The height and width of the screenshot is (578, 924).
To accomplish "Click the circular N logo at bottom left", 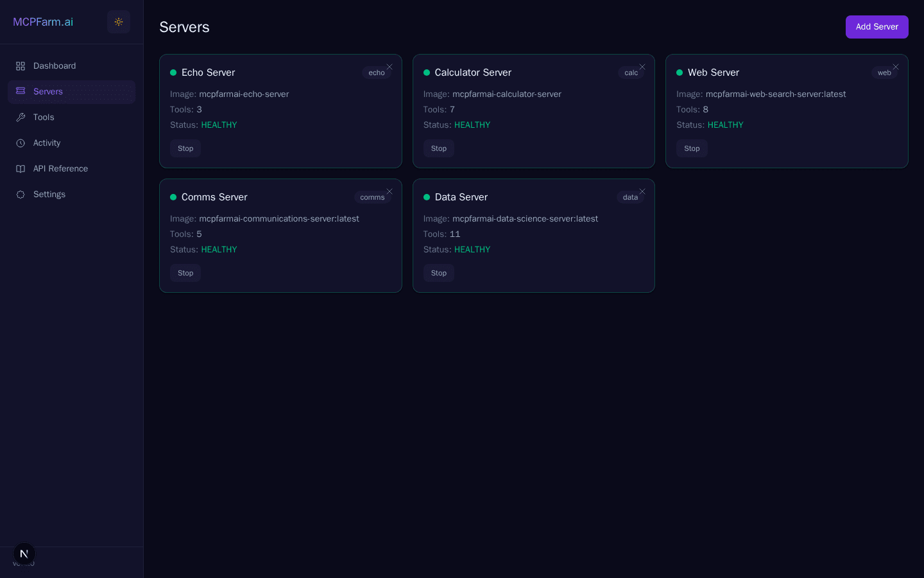I will (x=24, y=554).
